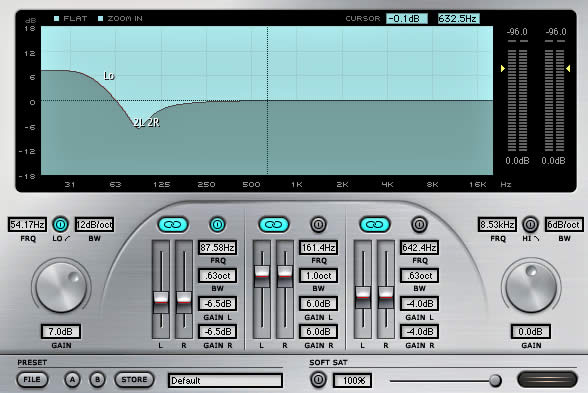This screenshot has height=393, width=588.
Task: Turn on the Soft Sat power button
Action: (x=318, y=380)
